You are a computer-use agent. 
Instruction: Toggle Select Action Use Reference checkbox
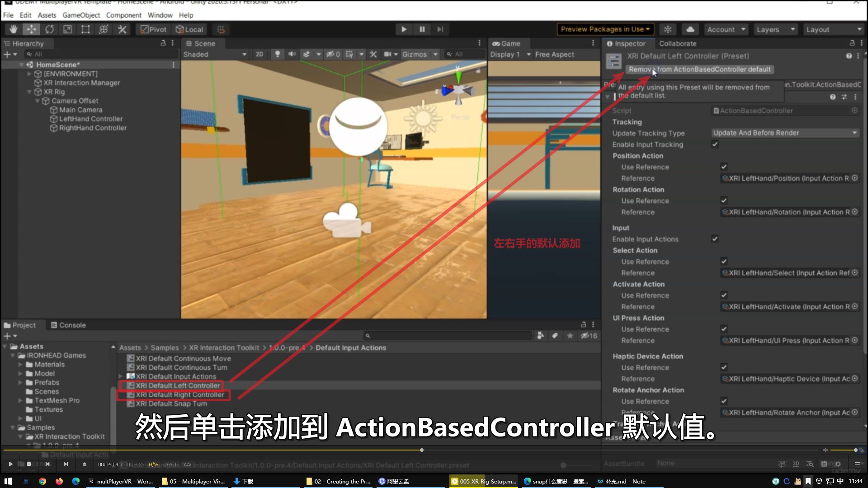click(x=724, y=262)
